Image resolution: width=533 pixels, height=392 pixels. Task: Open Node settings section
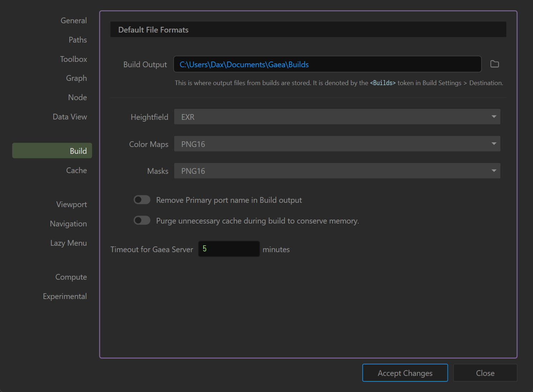[77, 97]
